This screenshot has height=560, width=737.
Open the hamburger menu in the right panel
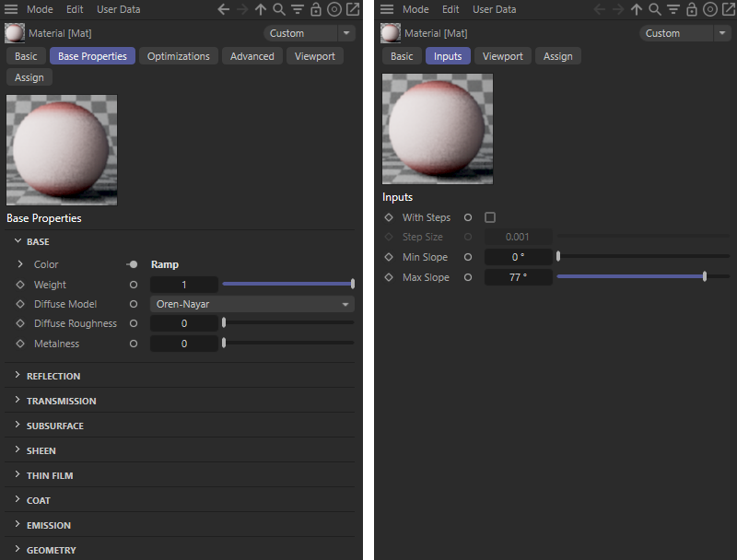[387, 9]
